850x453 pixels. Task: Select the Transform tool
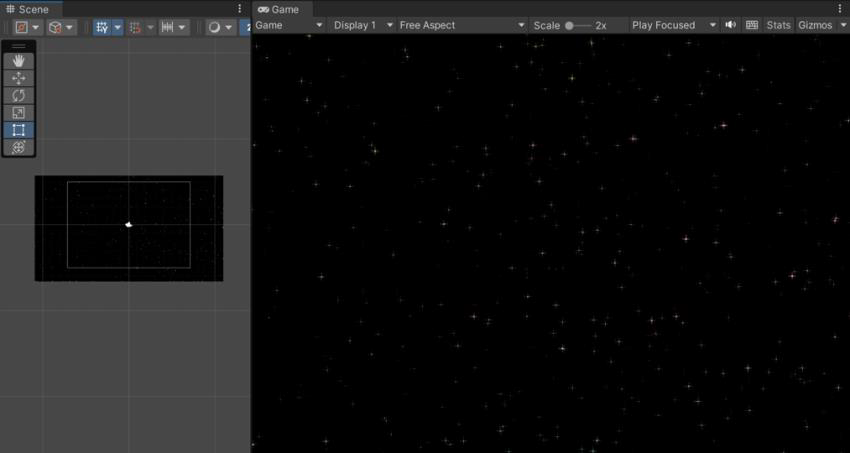(x=19, y=147)
